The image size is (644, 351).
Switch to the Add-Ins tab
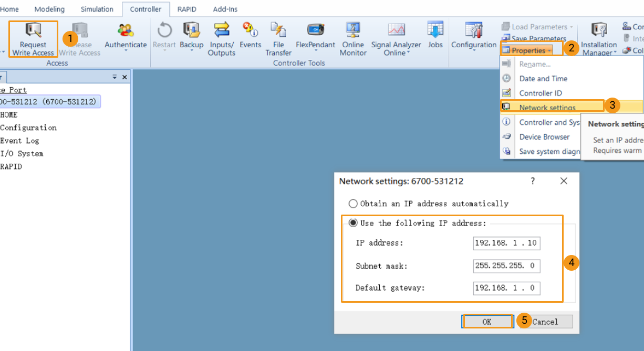225,9
